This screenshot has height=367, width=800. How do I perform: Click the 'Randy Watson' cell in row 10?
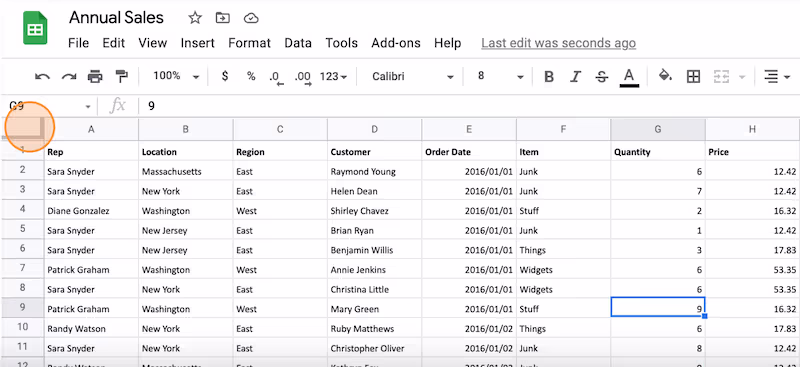(x=91, y=329)
